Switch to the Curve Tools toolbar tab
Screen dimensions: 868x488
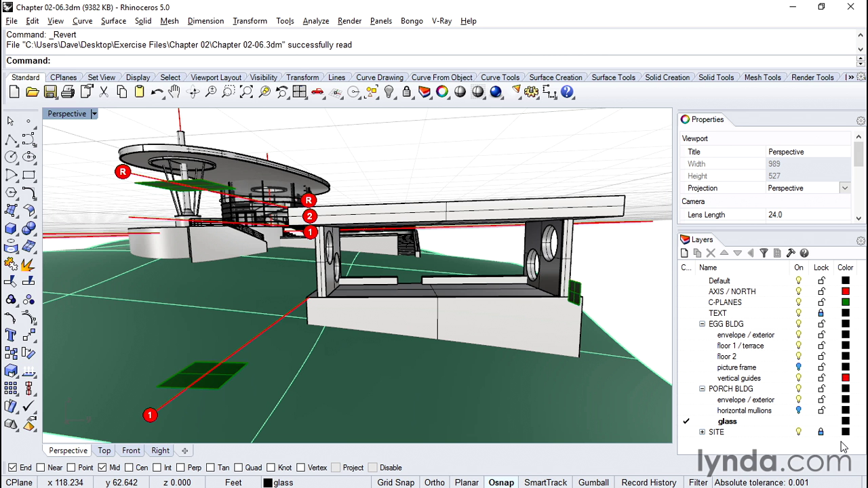[x=500, y=77]
